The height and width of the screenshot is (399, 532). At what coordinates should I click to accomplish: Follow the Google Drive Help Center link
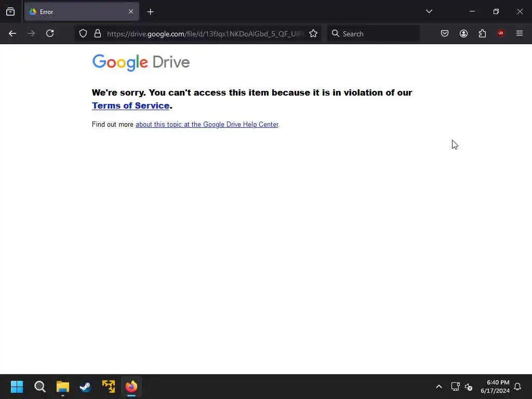point(207,125)
